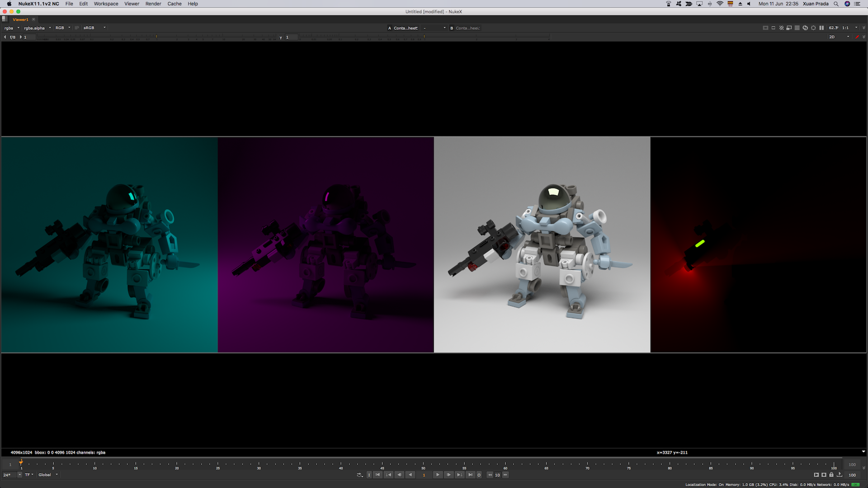The image size is (868, 488).
Task: Toggle the Y gamma button
Action: (281, 37)
